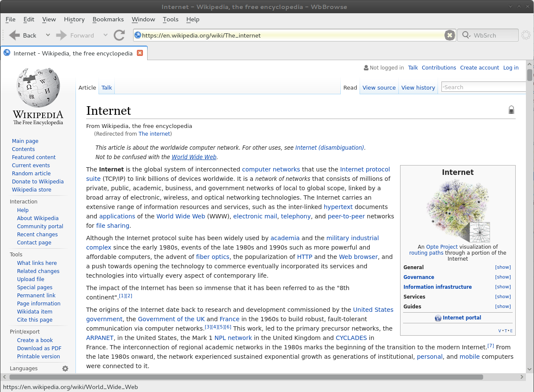Click the WbSrch magnifier search icon
Screen dimensions: 534x392
click(x=466, y=35)
